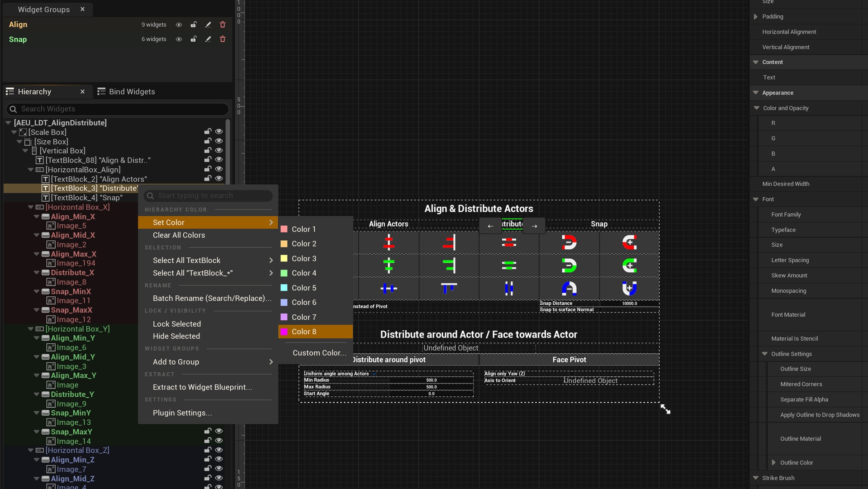Screen dimensions: 868x489
Task: Click red align-center icon in canvas
Action: pos(389,242)
